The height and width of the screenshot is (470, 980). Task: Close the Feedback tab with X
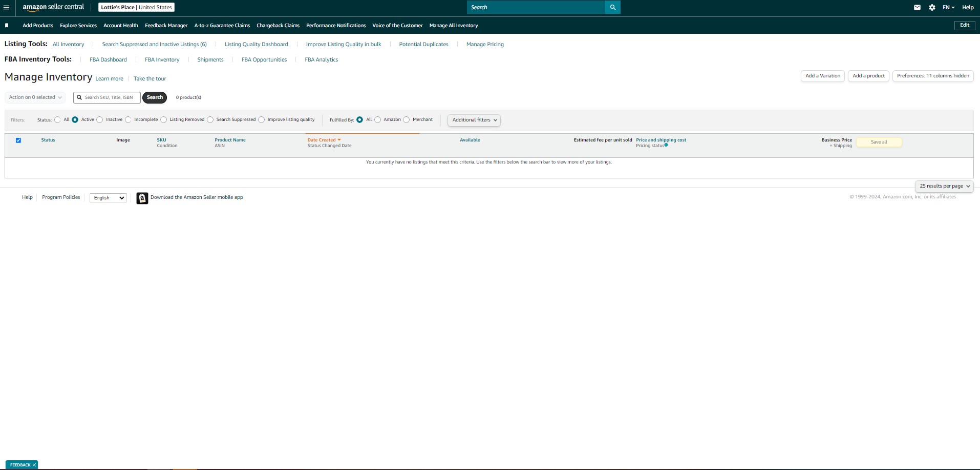pyautogui.click(x=34, y=465)
